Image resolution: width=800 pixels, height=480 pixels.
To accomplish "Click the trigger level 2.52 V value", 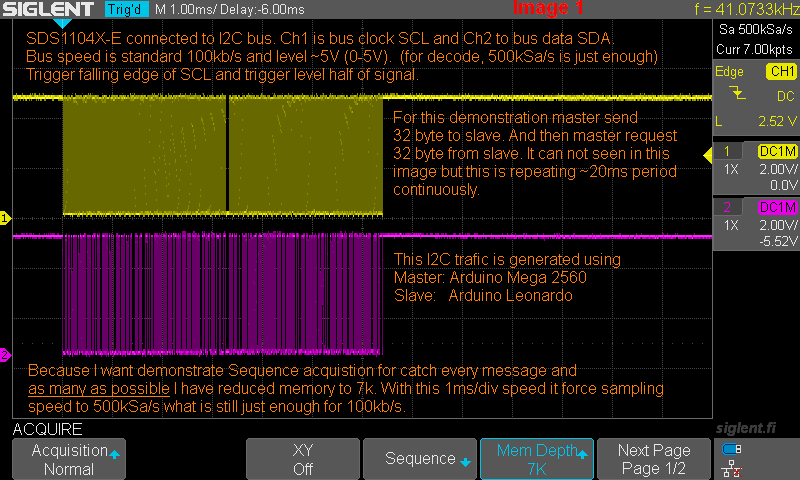I will 777,121.
